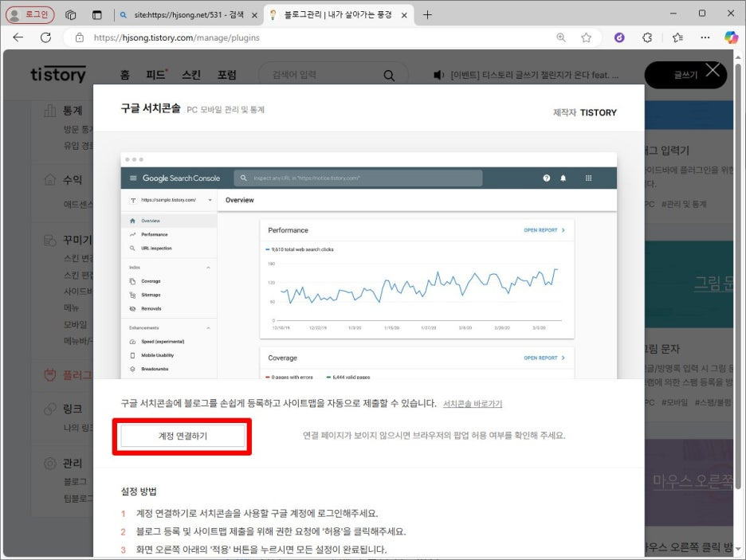This screenshot has height=560, width=746.
Task: Click the 제작자 TISTORY text
Action: pos(585,112)
